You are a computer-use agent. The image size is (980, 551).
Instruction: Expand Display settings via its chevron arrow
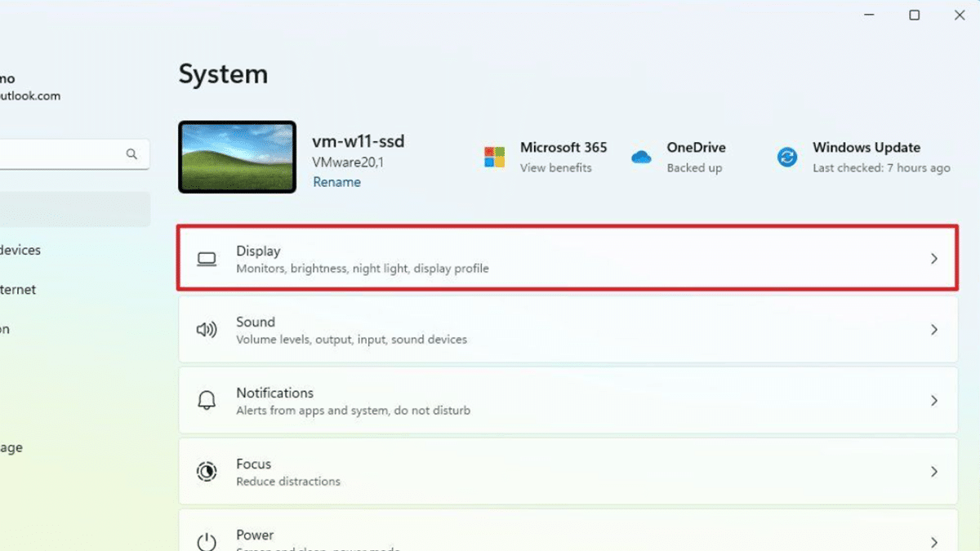(x=934, y=259)
